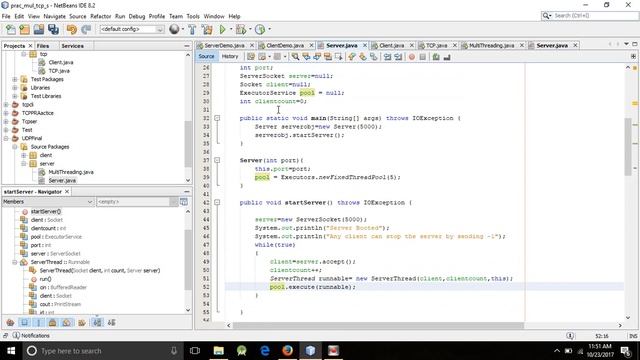The height and width of the screenshot is (360, 640).
Task: Click the Task View taskbar icon
Action: pyautogui.click(x=195, y=351)
